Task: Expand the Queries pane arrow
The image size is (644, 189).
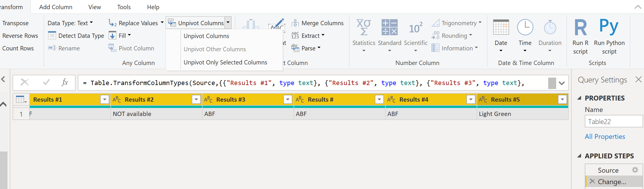Action: 3,79
